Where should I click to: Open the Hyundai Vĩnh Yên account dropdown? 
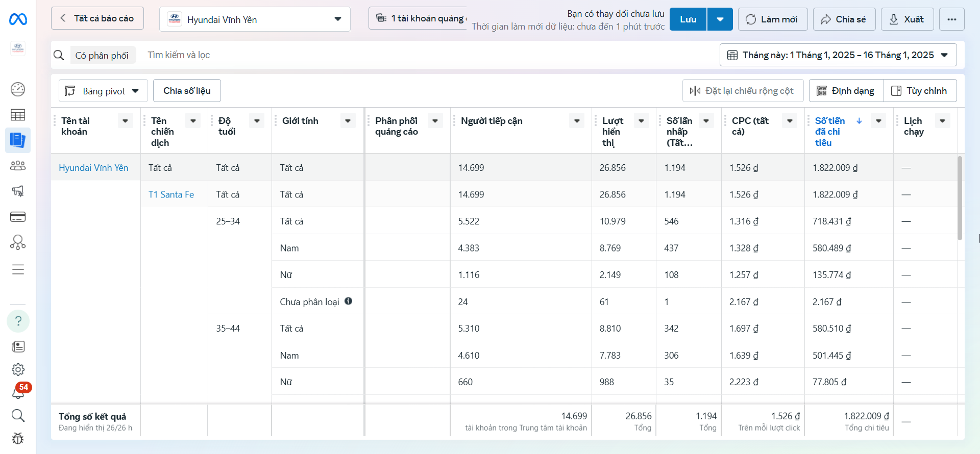255,19
